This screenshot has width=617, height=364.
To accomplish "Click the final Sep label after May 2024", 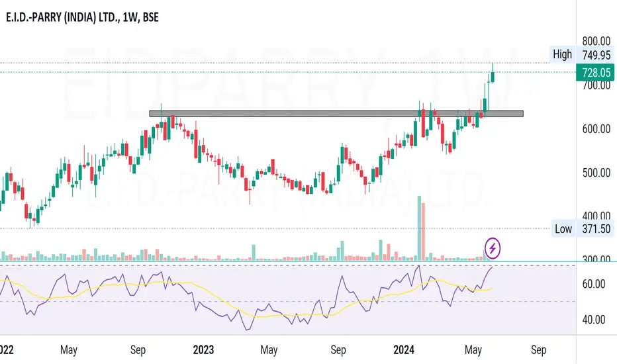I will point(538,350).
